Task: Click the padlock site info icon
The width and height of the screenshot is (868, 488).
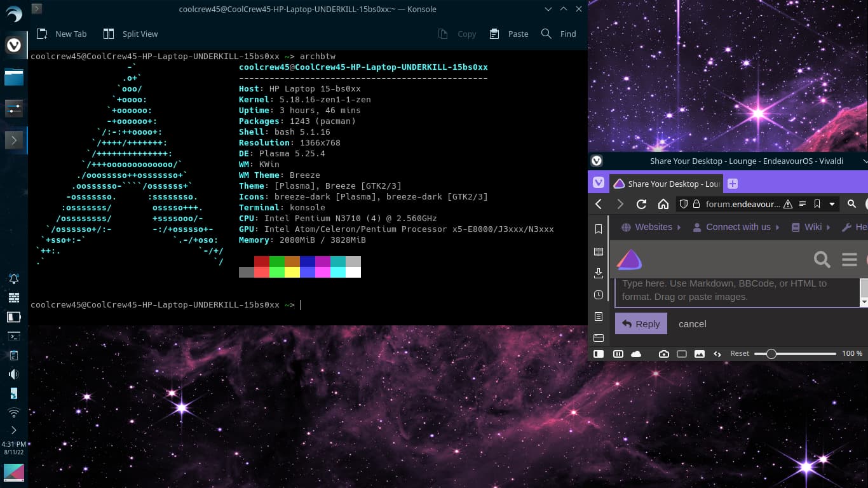Action: click(x=696, y=204)
